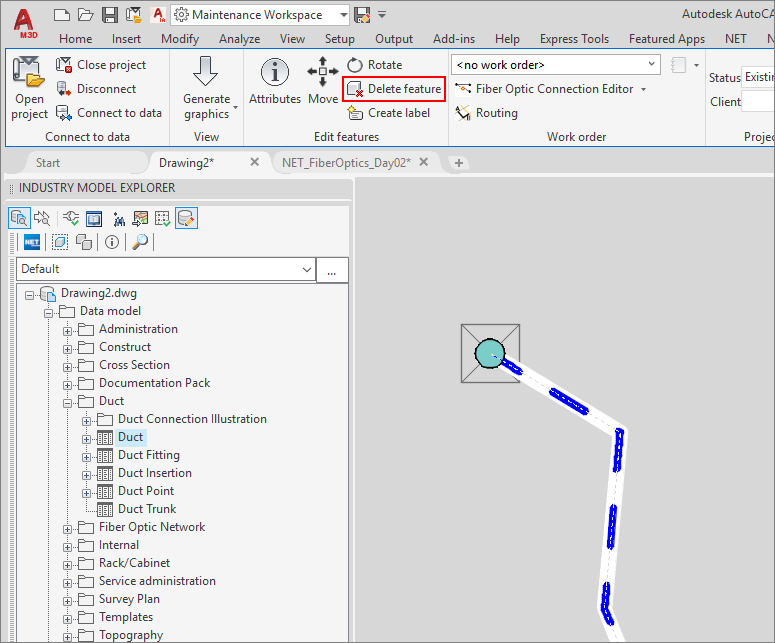Expand Fiber Optic Connection Editor arrow
775x643 pixels.
tap(644, 89)
